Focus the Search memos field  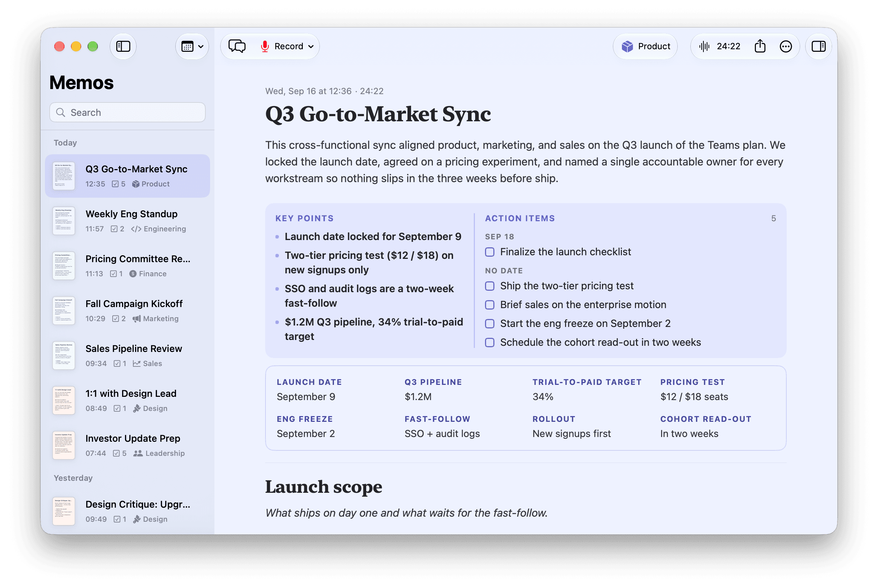pyautogui.click(x=127, y=113)
